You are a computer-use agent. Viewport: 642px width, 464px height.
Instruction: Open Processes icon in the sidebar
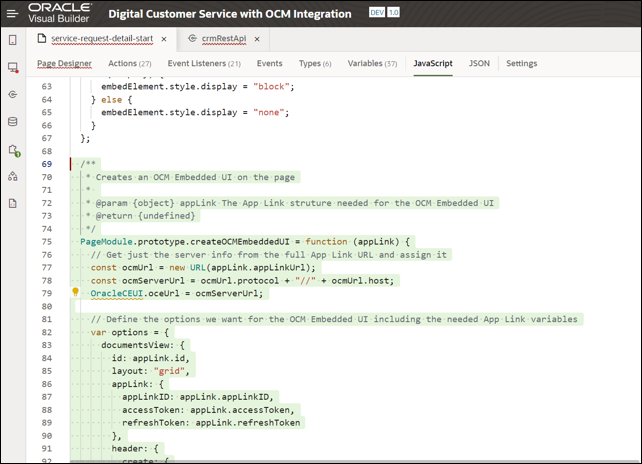click(x=13, y=176)
